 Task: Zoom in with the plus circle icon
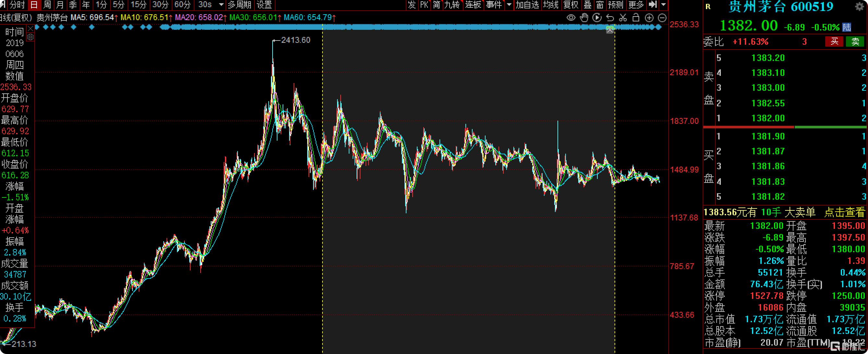[649, 18]
